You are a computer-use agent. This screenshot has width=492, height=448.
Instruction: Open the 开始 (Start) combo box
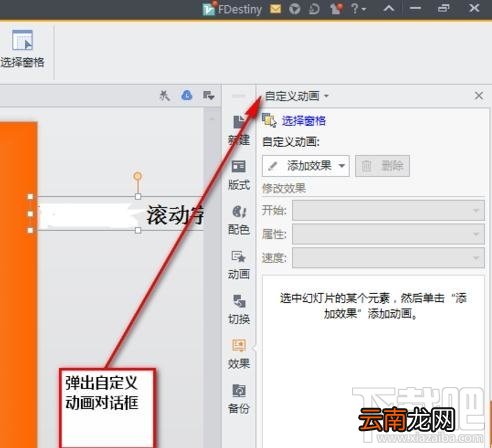[x=388, y=210]
